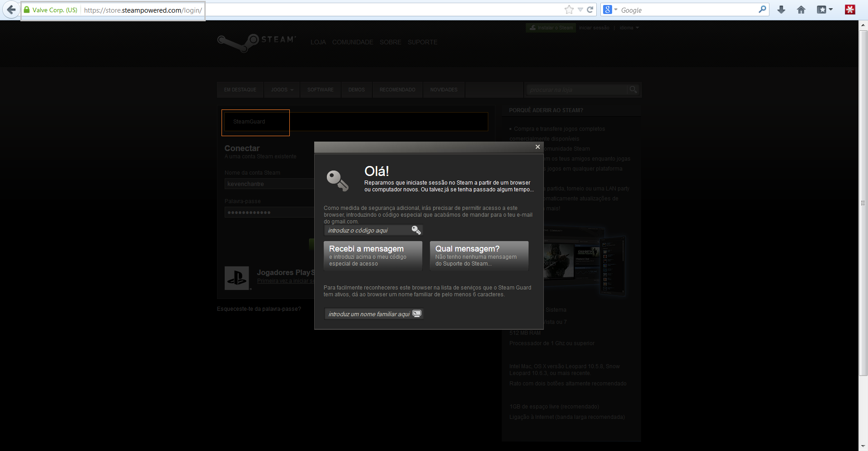The image size is (868, 451).
Task: Click Esqueceste-te da palavra-passe? link
Action: [x=259, y=309]
